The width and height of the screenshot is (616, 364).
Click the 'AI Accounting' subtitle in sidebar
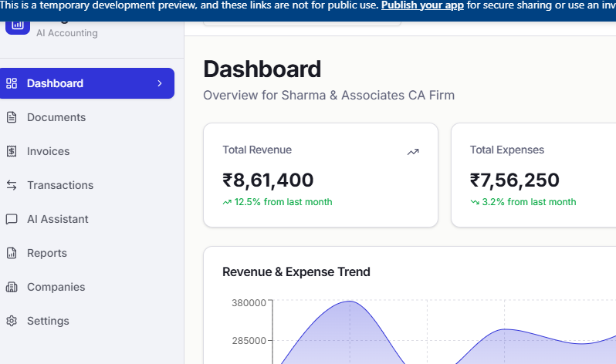coord(67,33)
